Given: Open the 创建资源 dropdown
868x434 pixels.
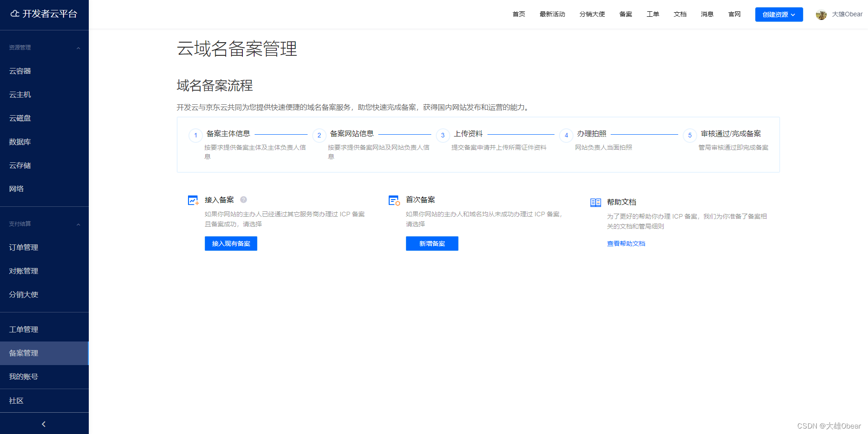Looking at the screenshot, I should [778, 14].
